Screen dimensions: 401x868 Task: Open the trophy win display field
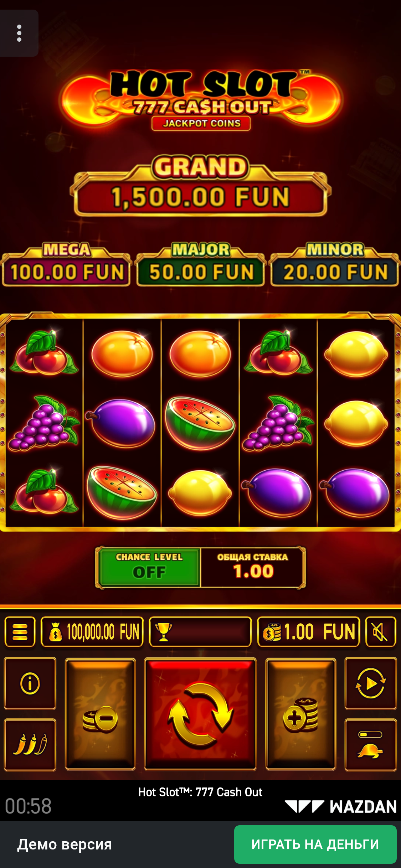click(x=200, y=632)
